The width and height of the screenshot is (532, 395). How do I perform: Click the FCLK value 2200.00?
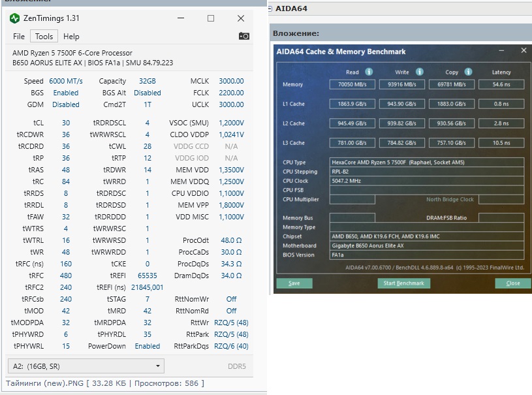231,93
